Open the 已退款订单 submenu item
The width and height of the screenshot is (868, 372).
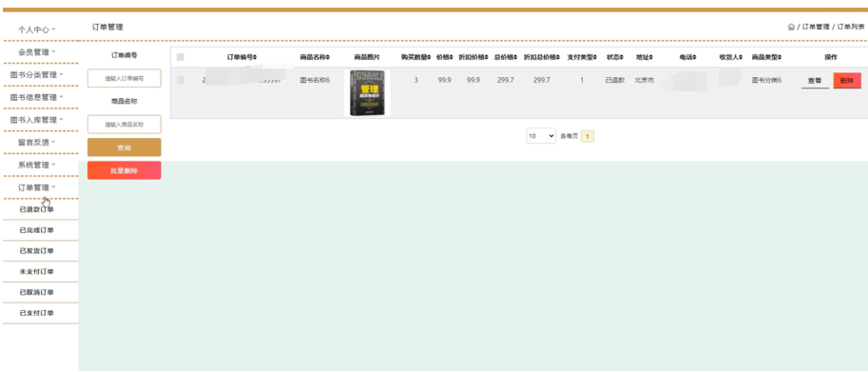click(37, 210)
